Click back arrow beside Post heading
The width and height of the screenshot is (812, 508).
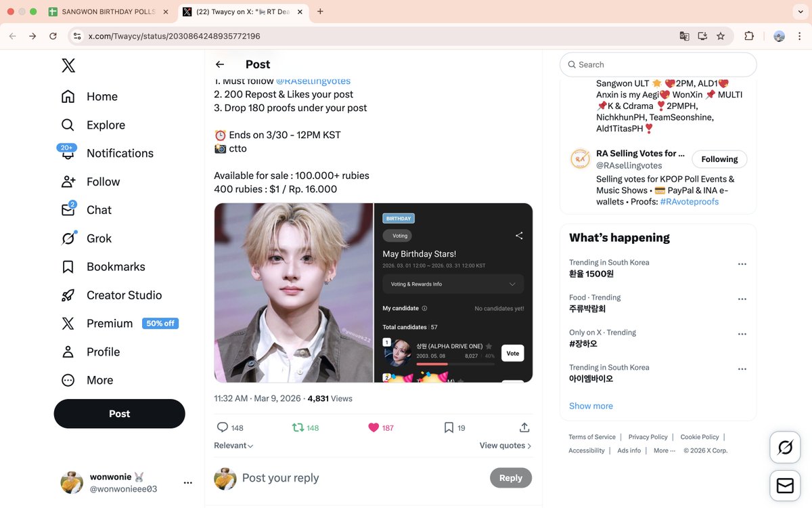pos(220,64)
